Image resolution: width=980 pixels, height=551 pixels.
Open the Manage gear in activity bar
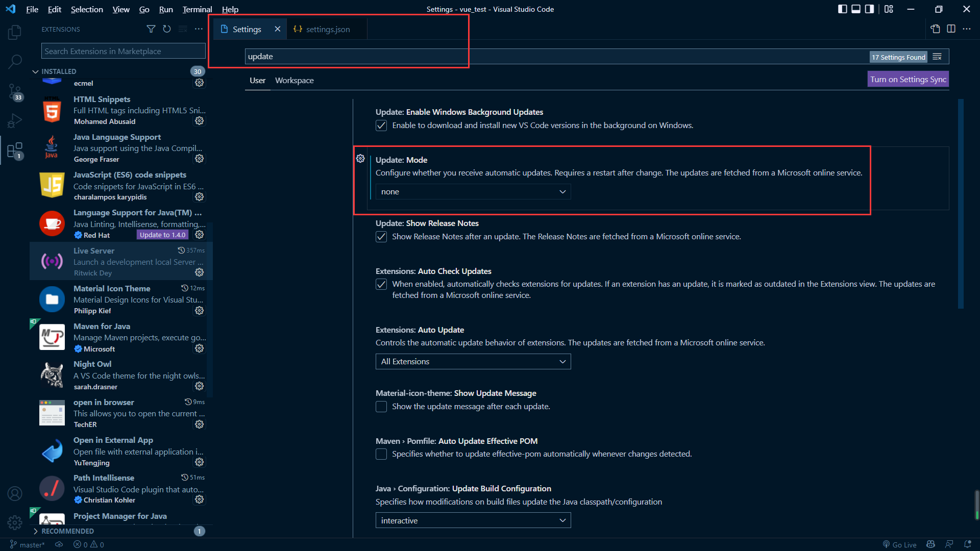coord(15,522)
